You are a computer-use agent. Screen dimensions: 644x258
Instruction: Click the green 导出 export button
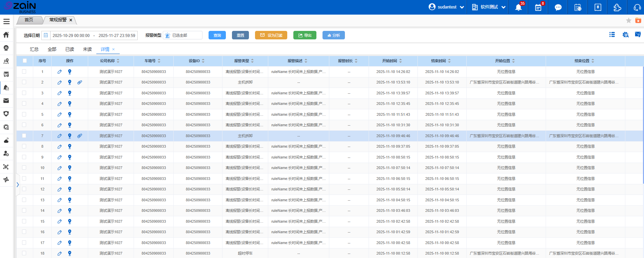305,35
